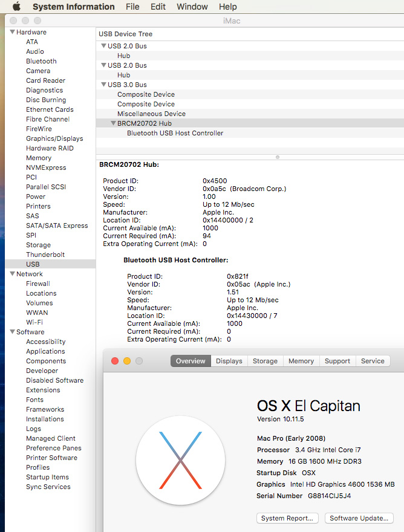Click the System Report... button

(287, 518)
